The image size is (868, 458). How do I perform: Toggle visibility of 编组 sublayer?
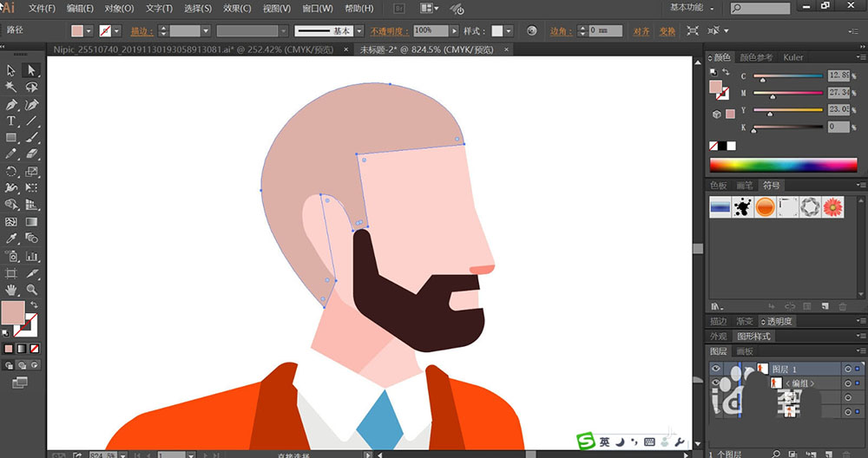pos(716,383)
